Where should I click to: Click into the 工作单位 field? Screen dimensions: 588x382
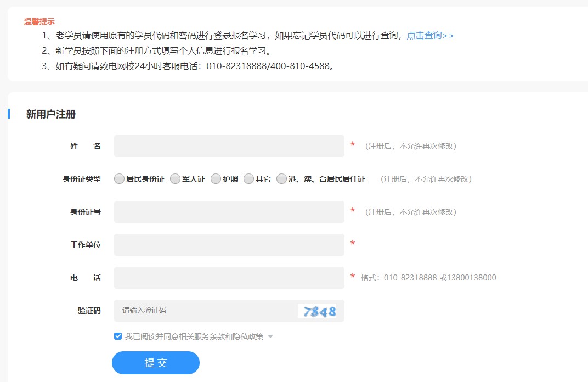point(229,245)
